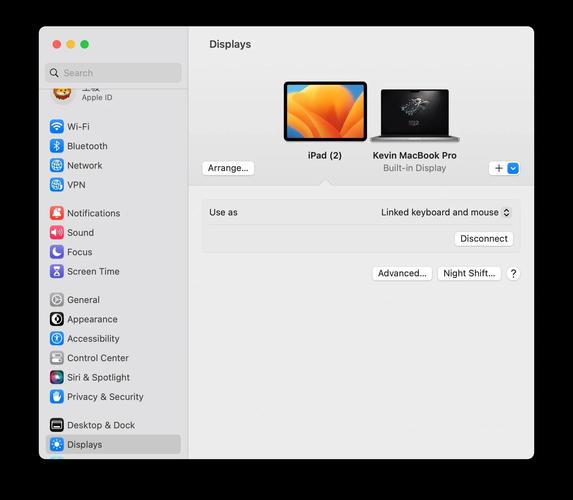Open the VPN settings icon
The image size is (573, 500).
point(57,185)
